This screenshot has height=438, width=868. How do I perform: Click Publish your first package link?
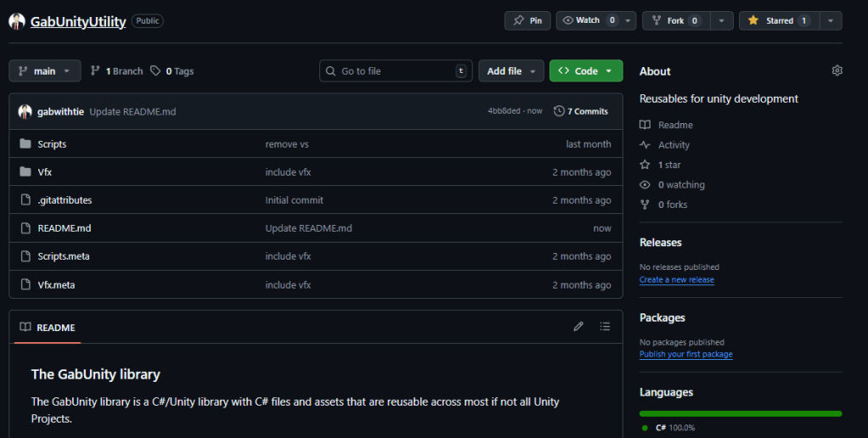[685, 354]
